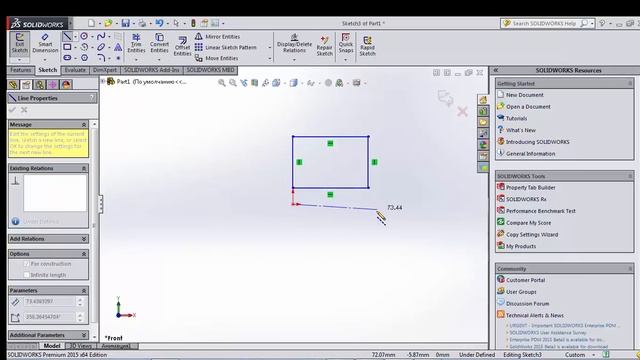Toggle For construction checkbox
Viewport: 640px width, 360px height.
pyautogui.click(x=27, y=264)
